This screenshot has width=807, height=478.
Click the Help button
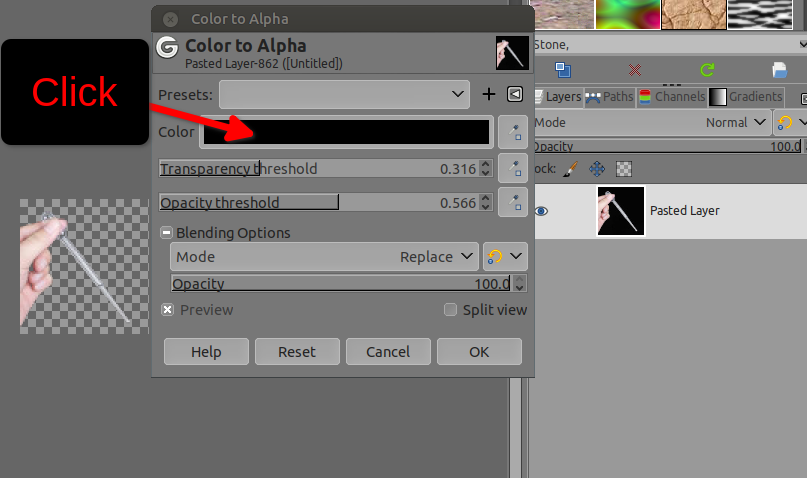[206, 351]
